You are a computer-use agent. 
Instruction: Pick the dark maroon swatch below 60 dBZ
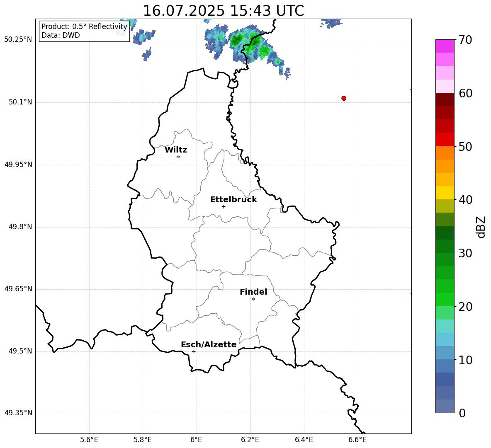(445, 99)
